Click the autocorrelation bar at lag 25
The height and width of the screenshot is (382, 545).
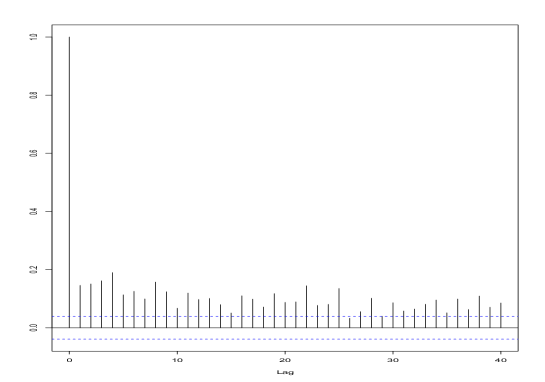(x=339, y=308)
